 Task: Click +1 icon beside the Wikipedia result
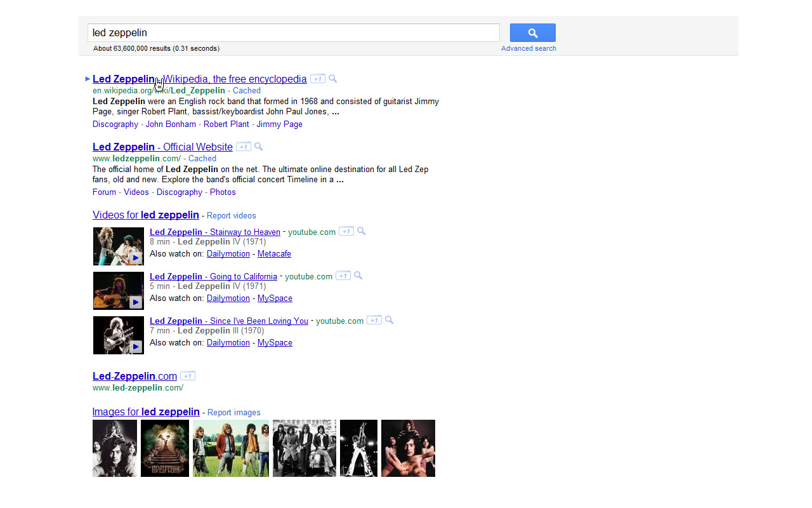pyautogui.click(x=318, y=79)
